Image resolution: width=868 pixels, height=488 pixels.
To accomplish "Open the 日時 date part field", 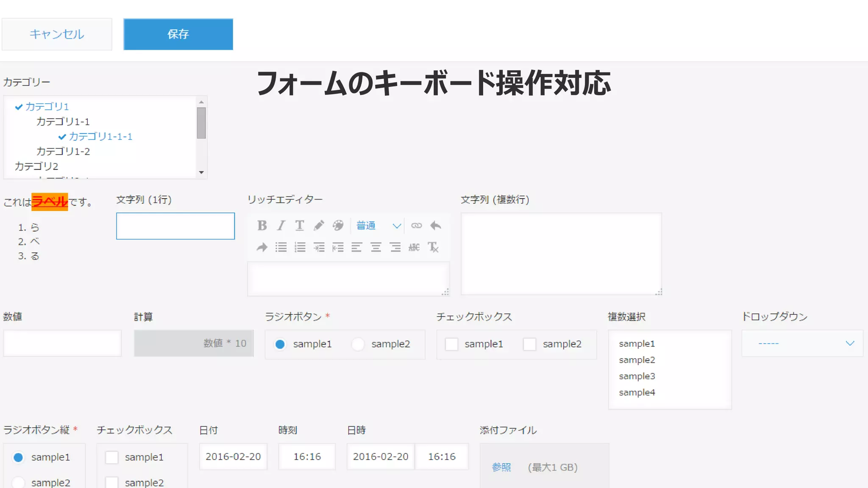I will [381, 457].
